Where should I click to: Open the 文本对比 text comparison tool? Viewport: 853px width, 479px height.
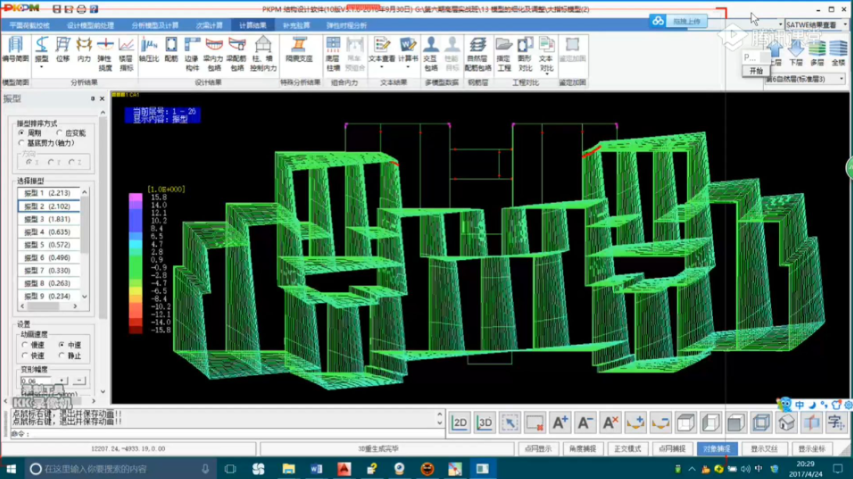546,54
